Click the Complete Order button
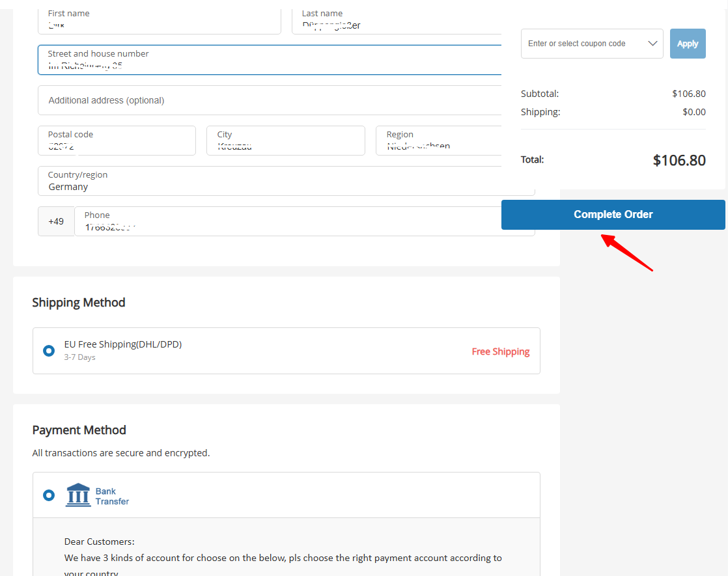This screenshot has height=576, width=728. click(613, 215)
